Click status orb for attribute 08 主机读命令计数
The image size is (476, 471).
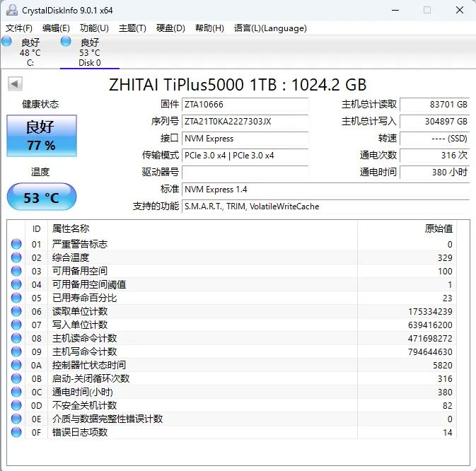[x=16, y=338]
